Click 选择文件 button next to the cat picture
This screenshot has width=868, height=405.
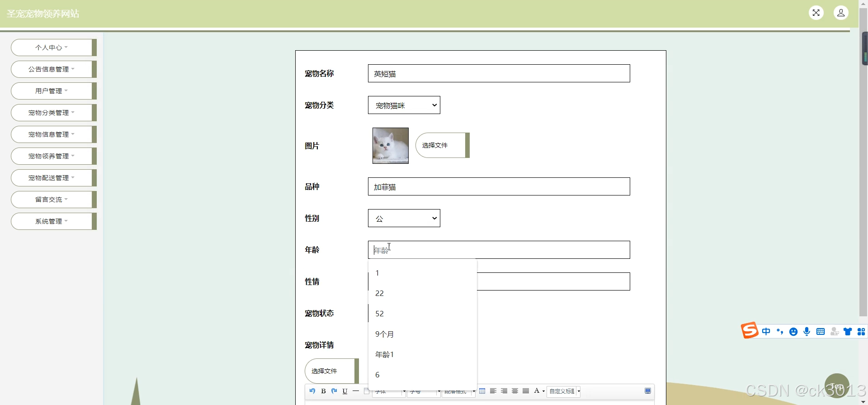coord(443,145)
